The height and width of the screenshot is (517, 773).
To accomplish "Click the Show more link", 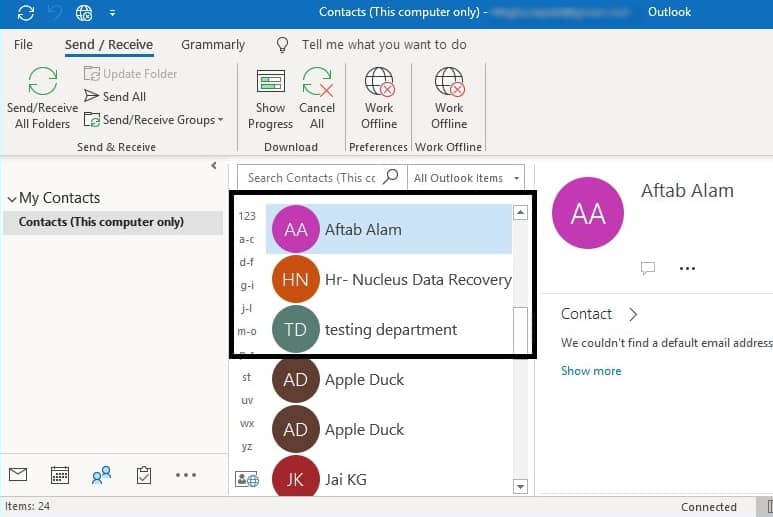I will 591,371.
